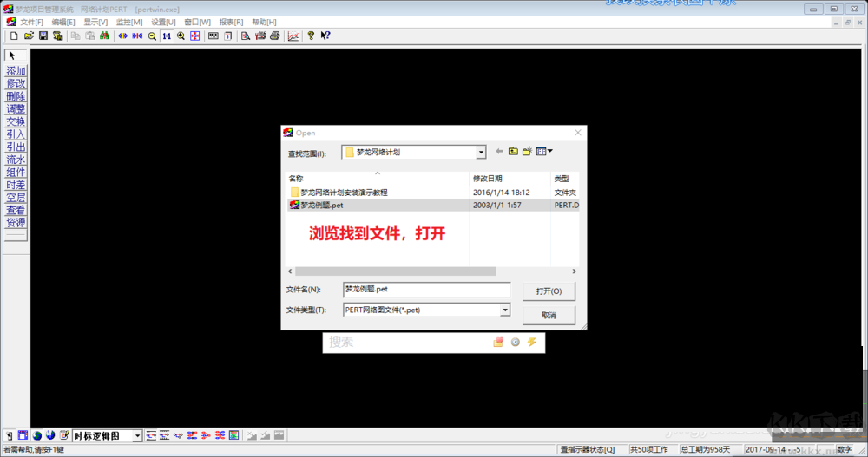The image size is (868, 457).
Task: Click the New file icon in toolbar
Action: coord(14,36)
